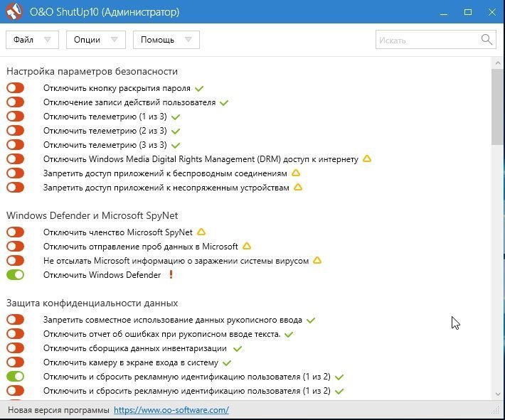Click checkmark beside 'записи действий пользователя'

tap(224, 102)
